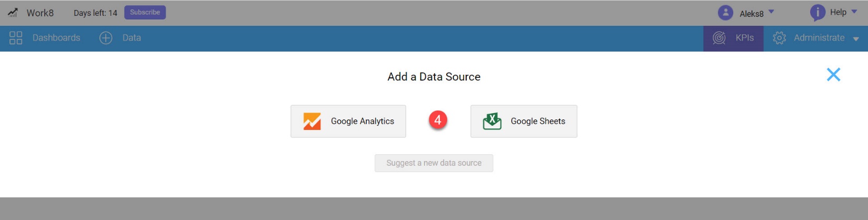The height and width of the screenshot is (220, 868).
Task: Open the Administrate gear icon
Action: click(779, 38)
